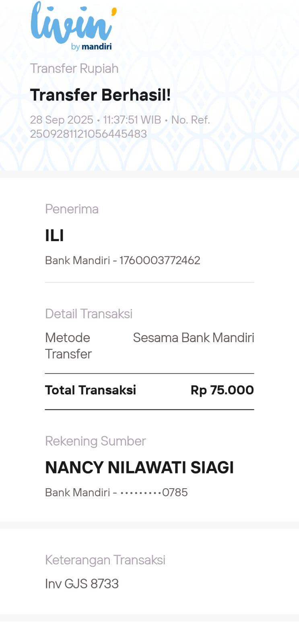This screenshot has width=299, height=644.
Task: Select the "Transfer Rupiah" label
Action: [x=74, y=68]
